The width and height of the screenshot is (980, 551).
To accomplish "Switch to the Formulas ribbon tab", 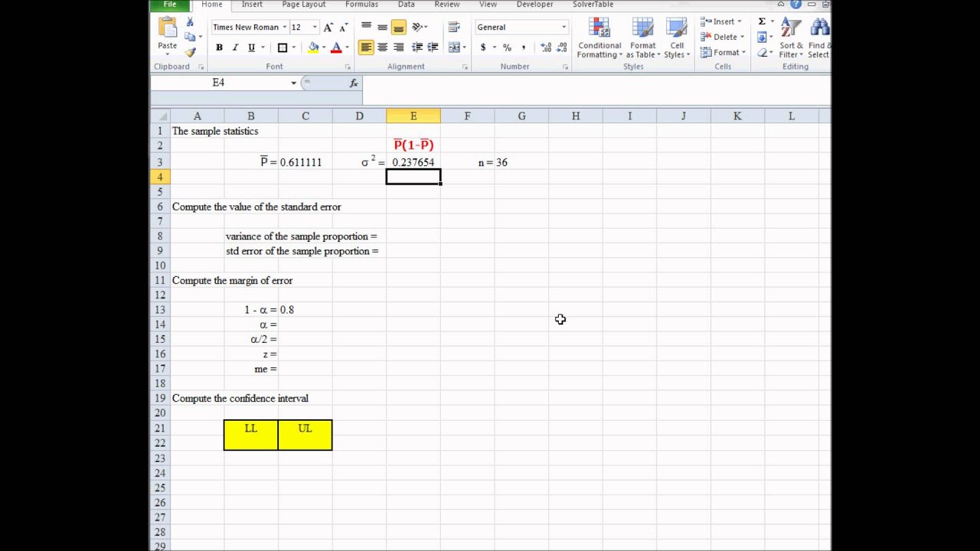I will pyautogui.click(x=361, y=5).
